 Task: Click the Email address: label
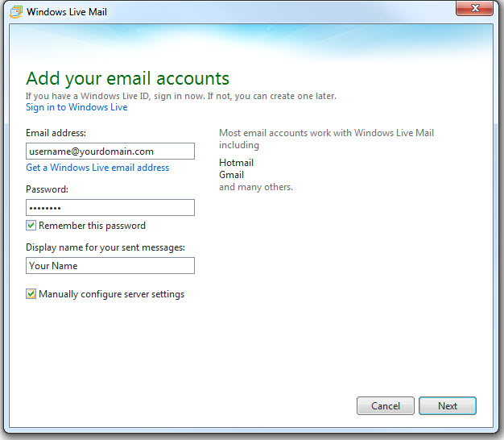click(x=56, y=133)
